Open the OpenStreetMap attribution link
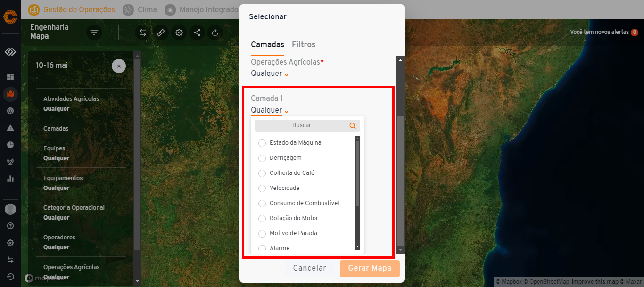Viewport: 644px width, 287px height. (x=545, y=282)
